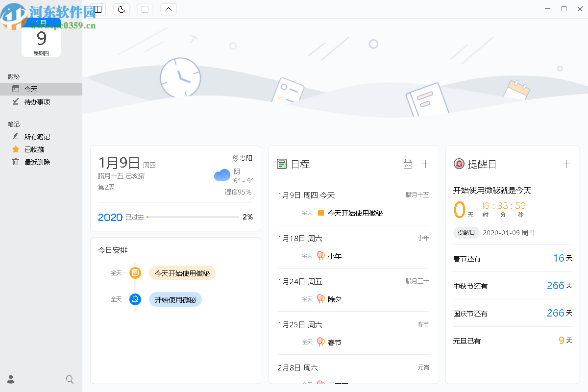Click the search magnifier icon

click(70, 379)
